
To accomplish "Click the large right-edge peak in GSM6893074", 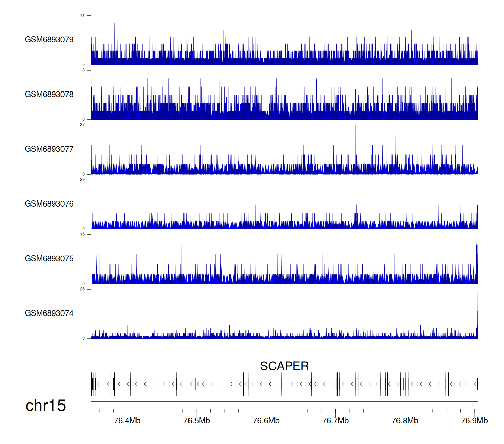I will (478, 303).
